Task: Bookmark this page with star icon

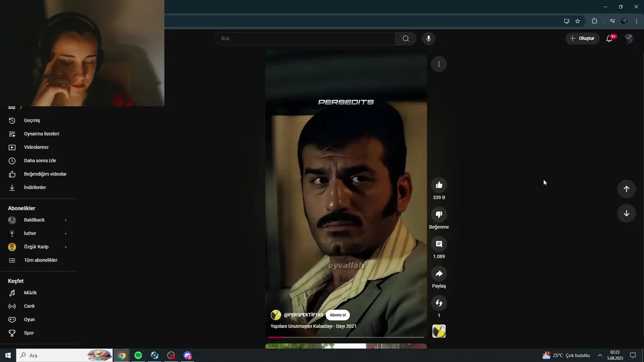Action: pyautogui.click(x=578, y=21)
